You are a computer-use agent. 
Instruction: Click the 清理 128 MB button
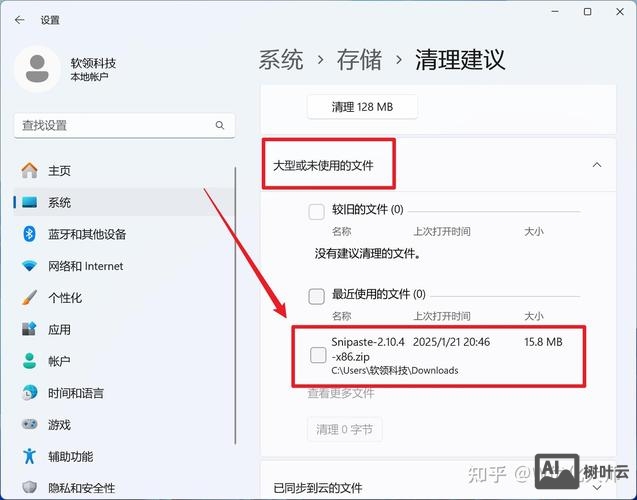pyautogui.click(x=362, y=107)
